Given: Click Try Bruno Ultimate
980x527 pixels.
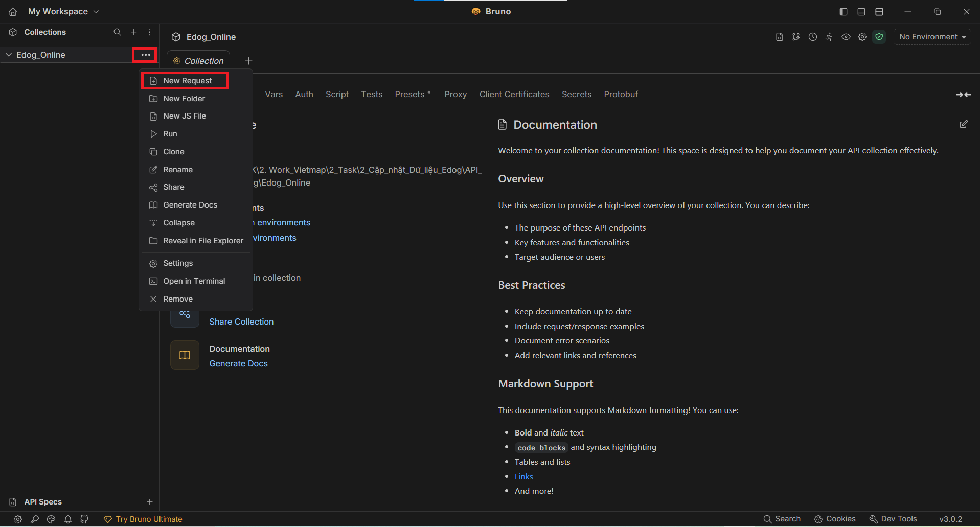Looking at the screenshot, I should 148,519.
